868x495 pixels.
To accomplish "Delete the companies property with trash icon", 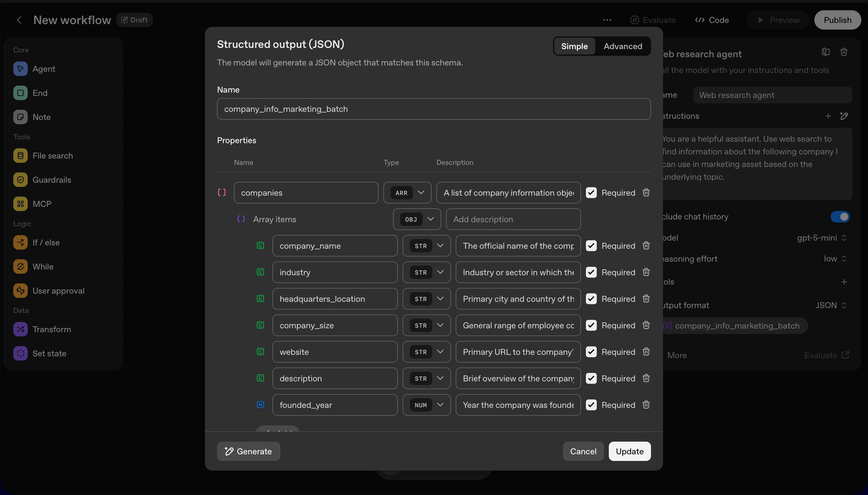I will point(646,192).
